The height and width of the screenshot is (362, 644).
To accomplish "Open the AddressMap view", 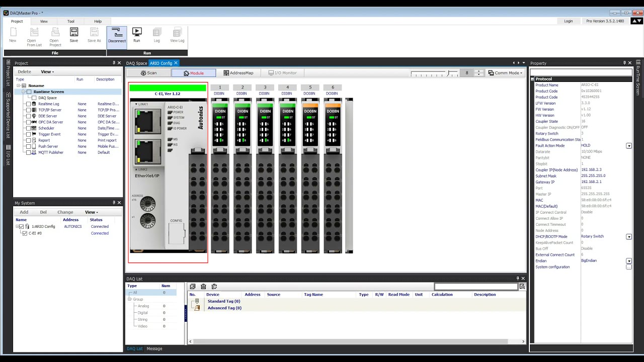I will point(238,73).
